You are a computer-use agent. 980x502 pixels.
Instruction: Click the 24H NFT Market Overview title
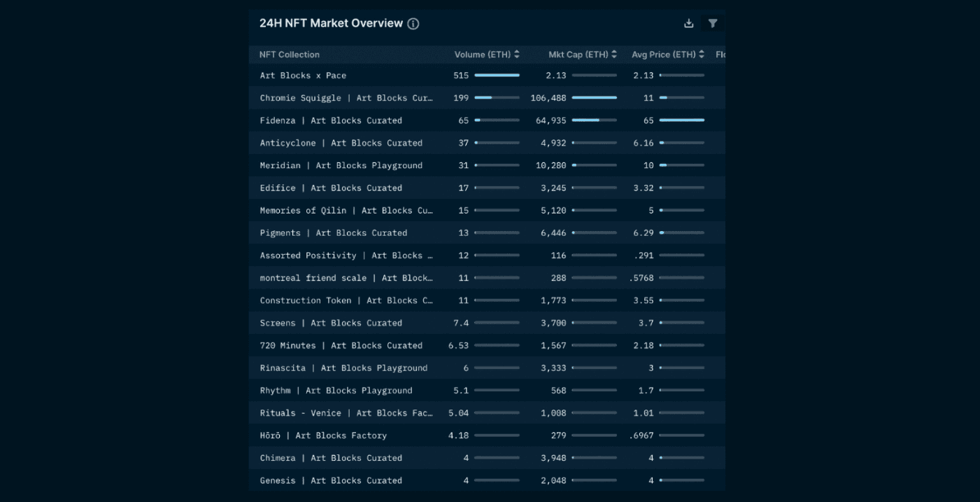click(x=331, y=23)
